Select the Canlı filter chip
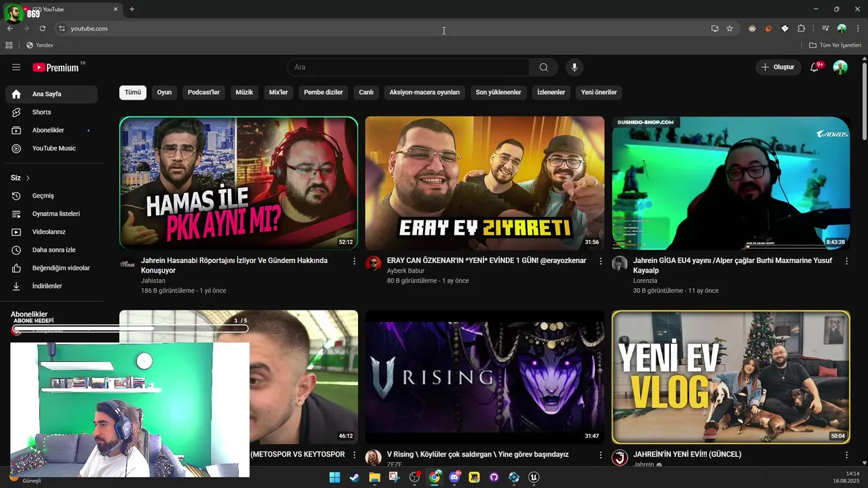 tap(366, 92)
